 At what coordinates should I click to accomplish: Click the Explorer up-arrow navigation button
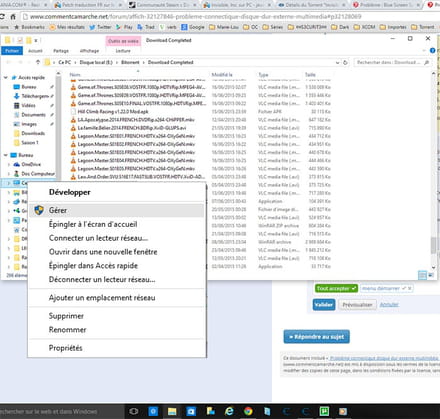click(38, 62)
